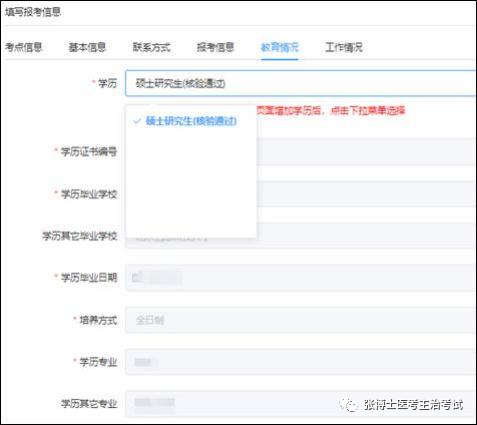Open the 学历 dropdown box

pos(301,83)
